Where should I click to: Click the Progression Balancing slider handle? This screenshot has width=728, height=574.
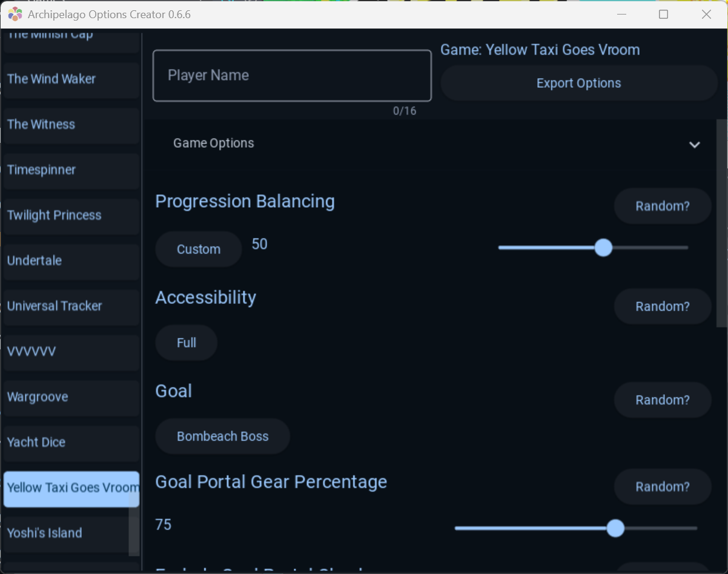tap(603, 248)
